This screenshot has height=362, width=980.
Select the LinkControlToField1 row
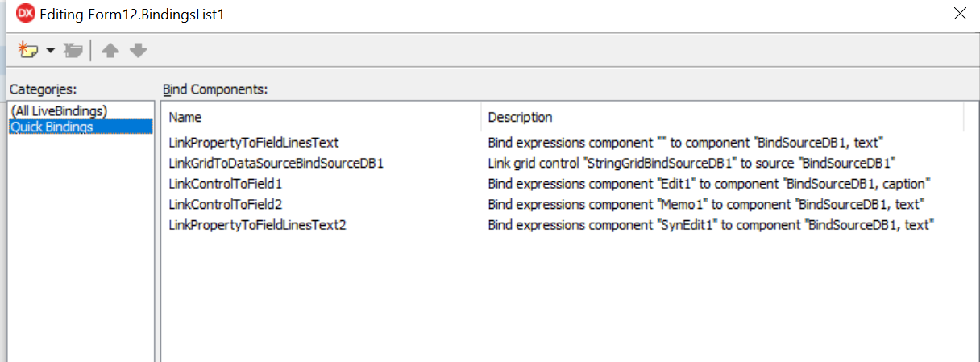[225, 183]
